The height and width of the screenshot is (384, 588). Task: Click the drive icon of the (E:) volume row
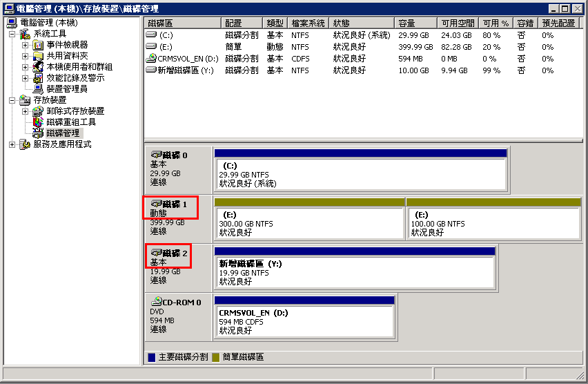pos(151,46)
